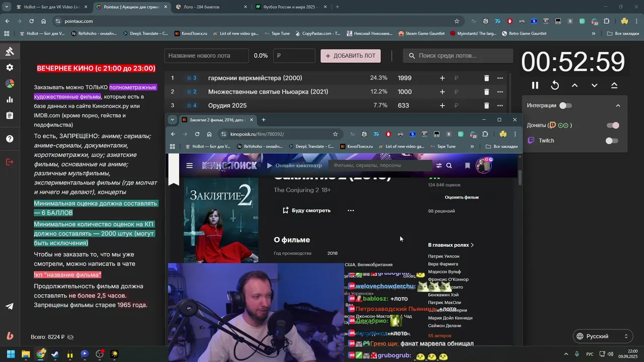Toggle total amount visibility eye icon
This screenshot has width=644, height=362.
click(70, 337)
